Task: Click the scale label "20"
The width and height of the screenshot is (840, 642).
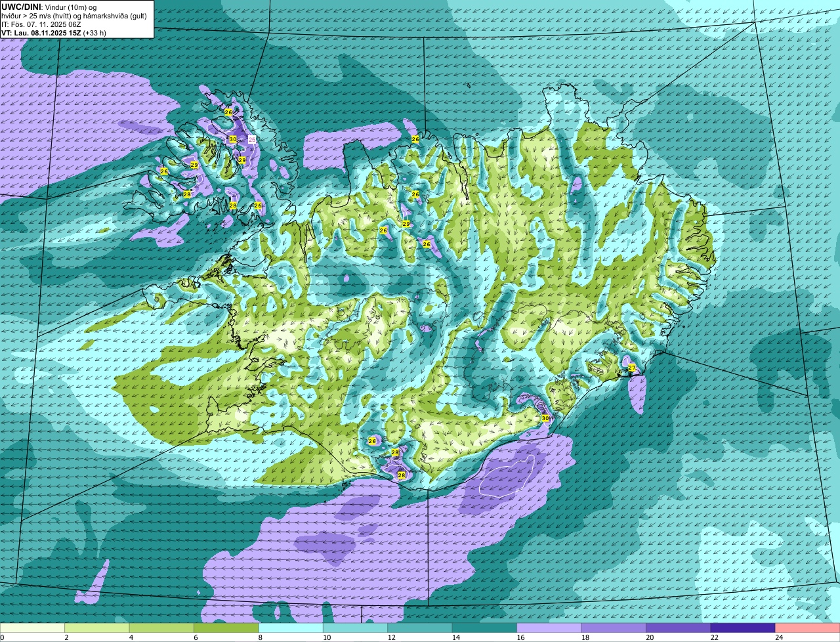Action: (650, 637)
